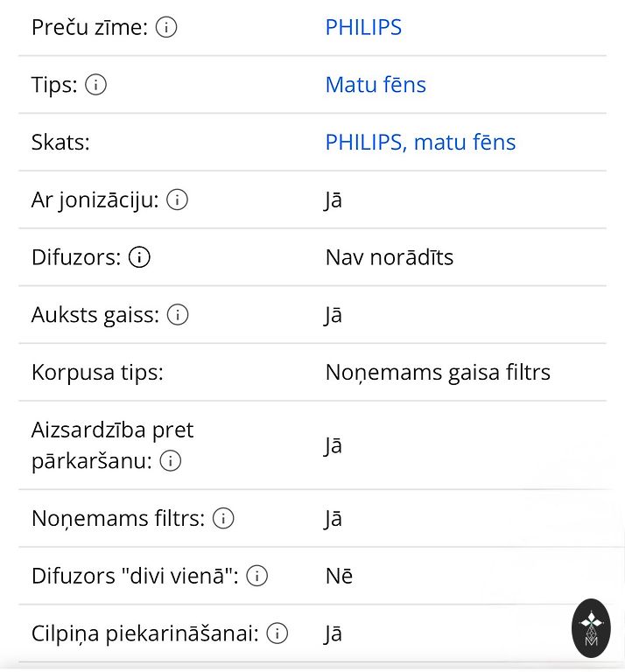The width and height of the screenshot is (625, 672).
Task: Click info icon next to Preču zīme
Action: [166, 27]
